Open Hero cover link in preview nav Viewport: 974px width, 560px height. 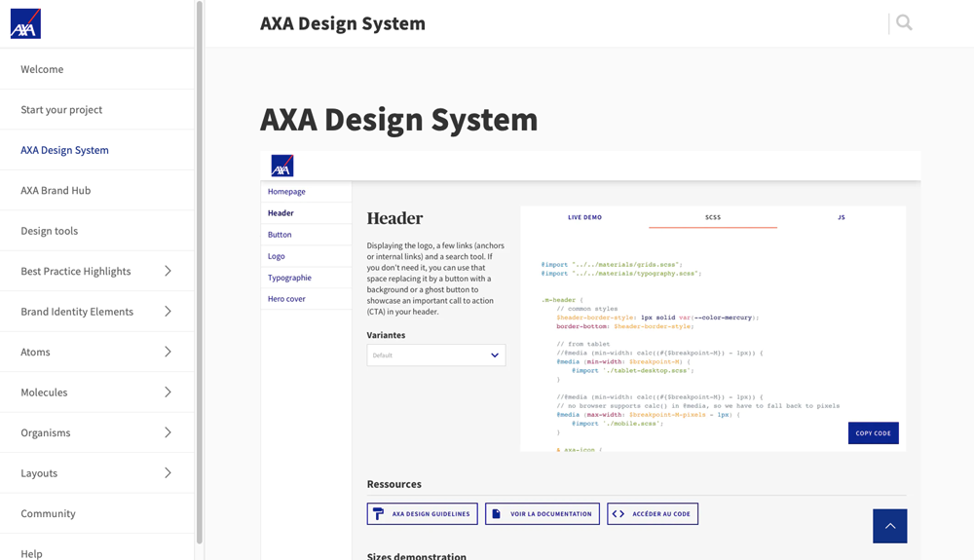pyautogui.click(x=286, y=299)
